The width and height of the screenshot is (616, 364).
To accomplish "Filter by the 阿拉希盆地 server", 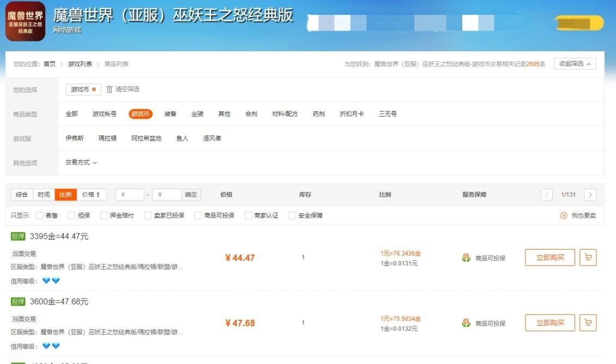I will (147, 138).
